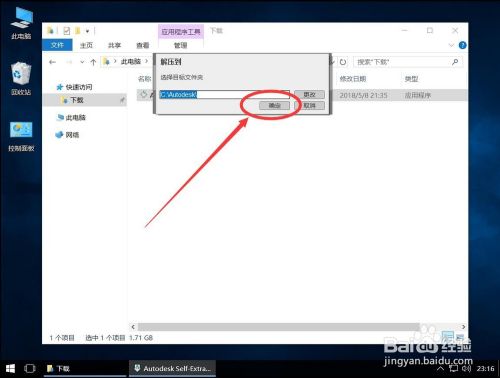Open the Recycle Bin desktop icon
Image resolution: width=500 pixels, height=378 pixels.
coord(21,79)
